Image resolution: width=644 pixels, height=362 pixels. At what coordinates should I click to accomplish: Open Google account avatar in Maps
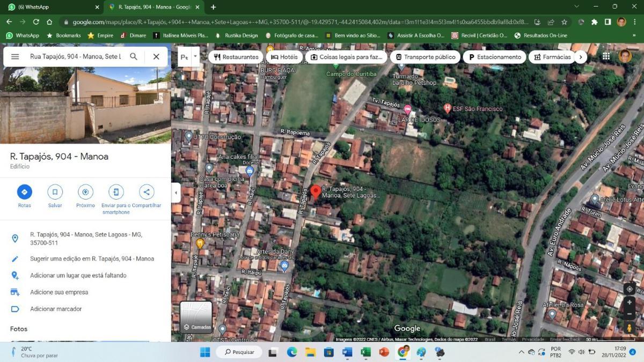click(625, 56)
